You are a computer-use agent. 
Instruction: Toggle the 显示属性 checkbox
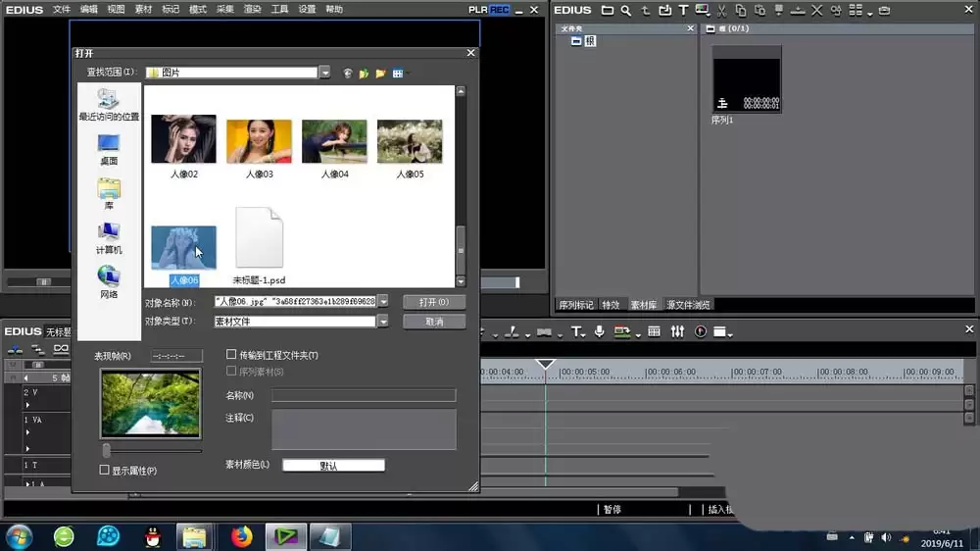pos(105,470)
